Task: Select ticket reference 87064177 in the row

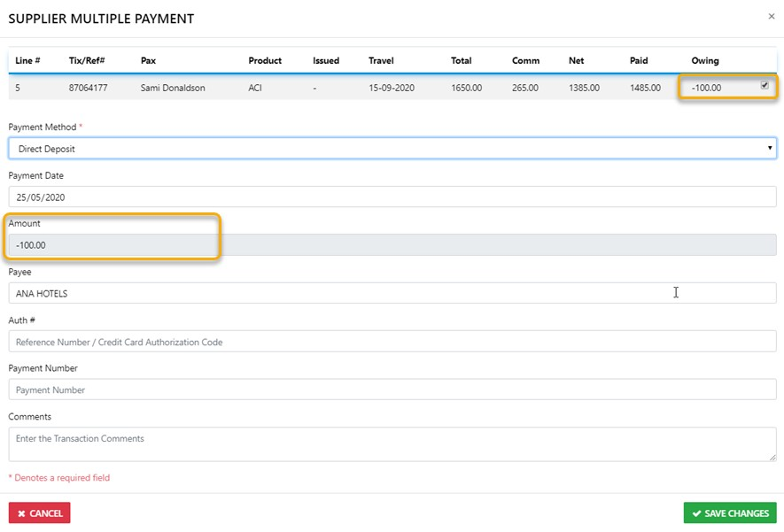Action: [87, 89]
